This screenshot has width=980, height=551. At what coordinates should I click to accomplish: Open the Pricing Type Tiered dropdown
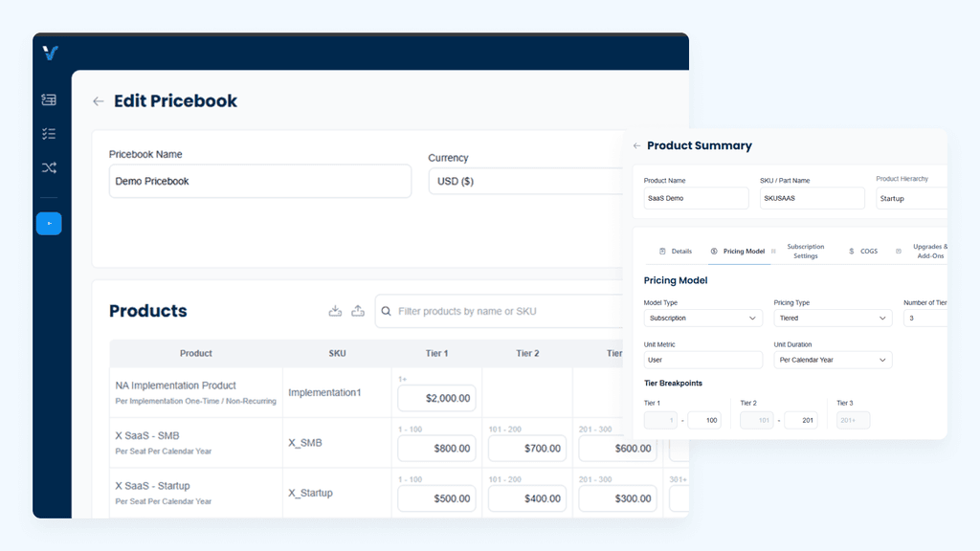coord(834,318)
